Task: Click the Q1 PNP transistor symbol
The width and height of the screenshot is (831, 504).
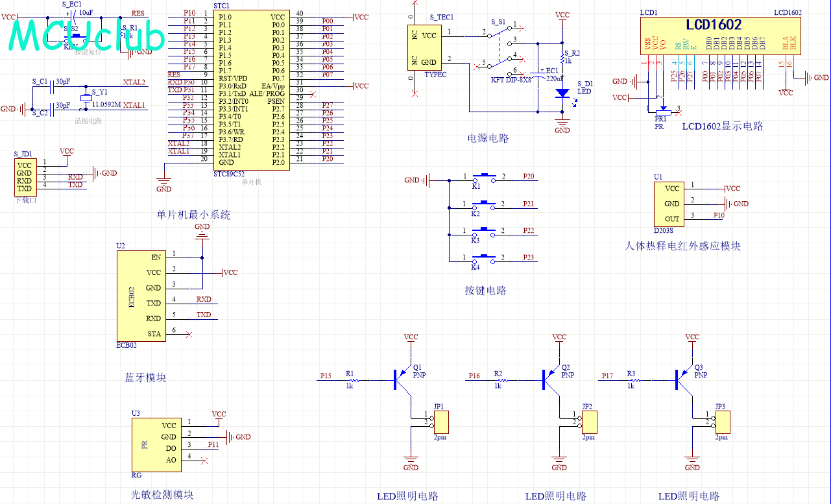Action: click(401, 377)
